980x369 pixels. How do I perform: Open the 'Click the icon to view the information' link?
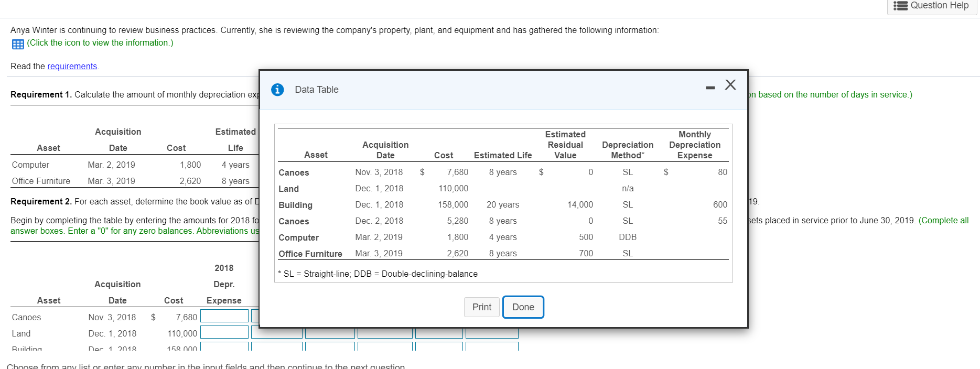pos(100,43)
